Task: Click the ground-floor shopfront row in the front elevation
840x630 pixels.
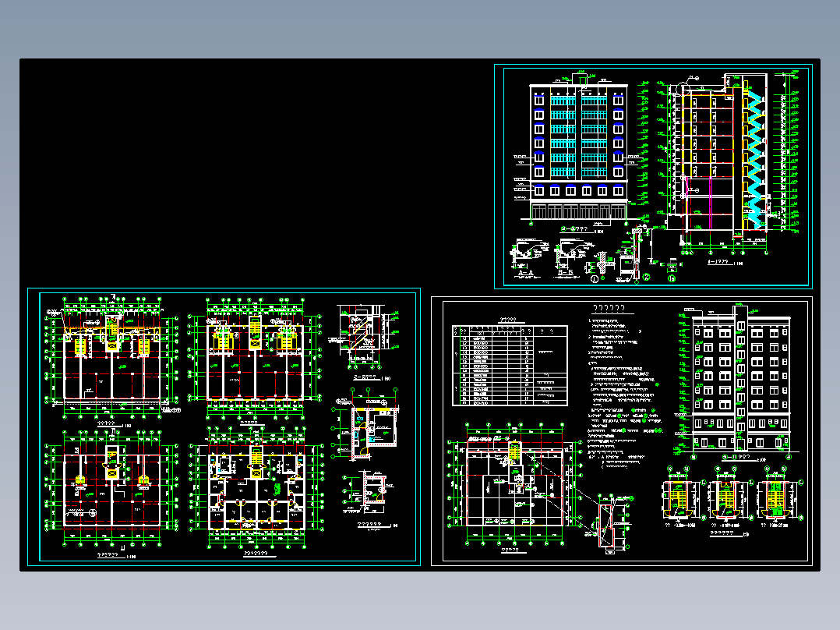Action: [578, 211]
